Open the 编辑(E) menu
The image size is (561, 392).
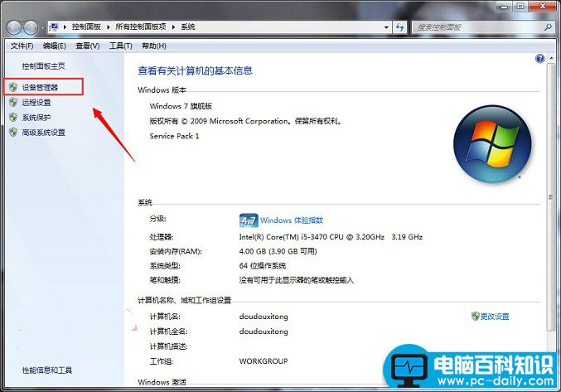(x=55, y=46)
